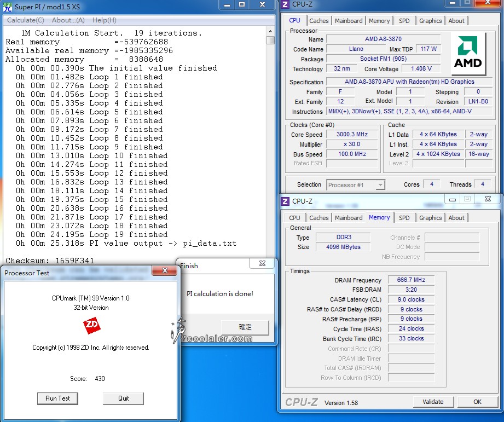Click the Validate button in CPU-Z
Screen dimensions: 504x422
point(433,402)
